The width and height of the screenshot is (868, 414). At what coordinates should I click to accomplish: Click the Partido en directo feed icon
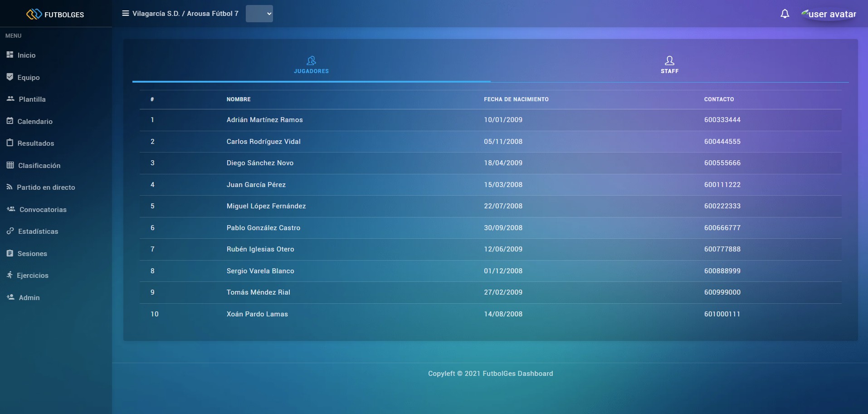pos(10,187)
